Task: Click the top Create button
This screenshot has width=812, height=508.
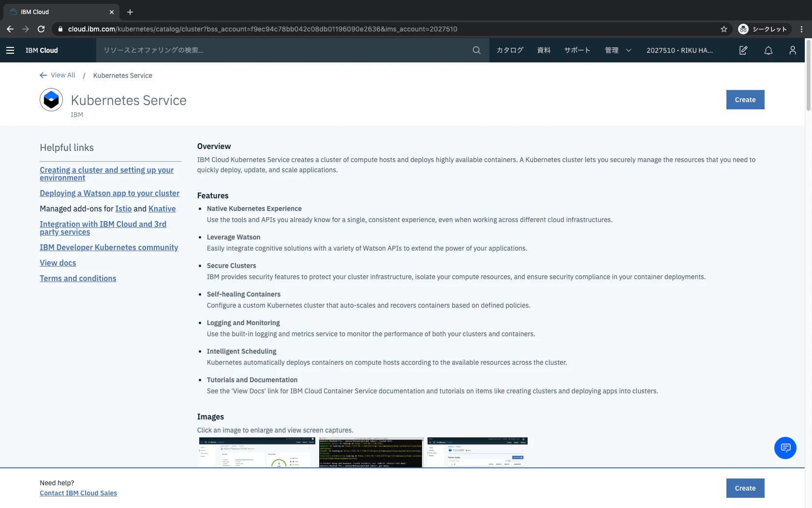Action: click(745, 100)
